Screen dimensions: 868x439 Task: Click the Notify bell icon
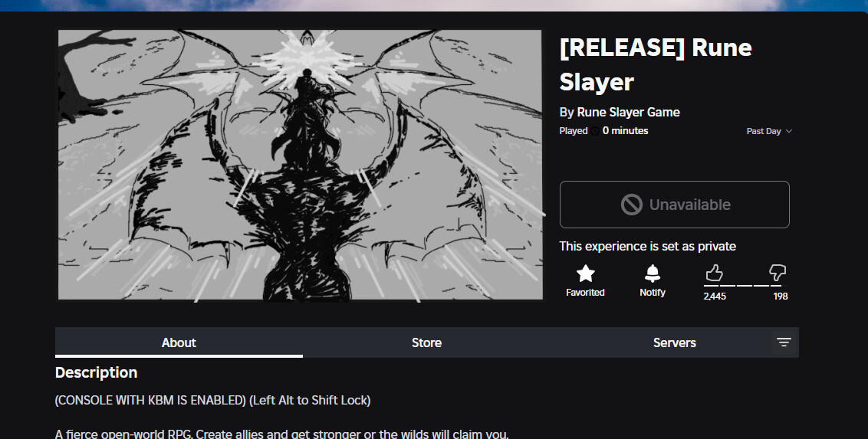tap(653, 274)
